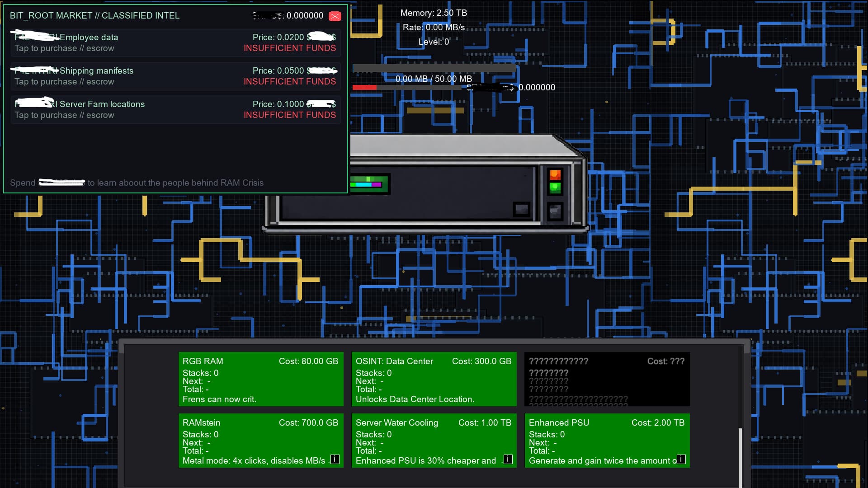
Task: Tap to purchase Employee data intel
Action: (175, 42)
